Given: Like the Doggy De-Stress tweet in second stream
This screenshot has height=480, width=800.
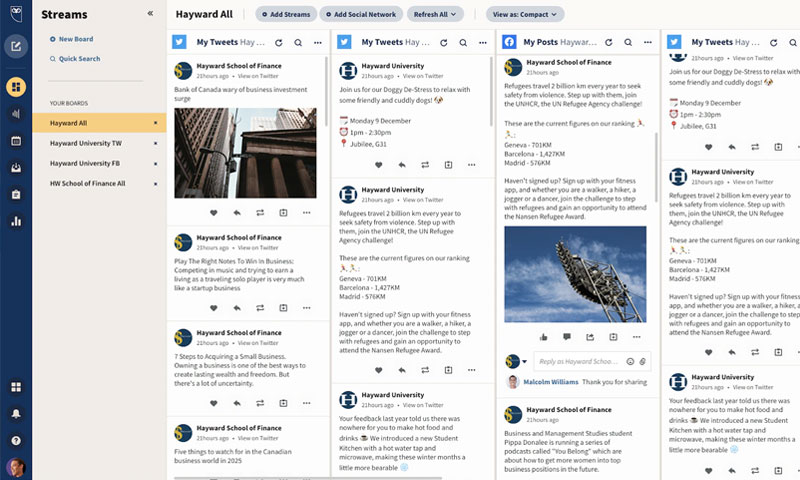Looking at the screenshot, I should (x=379, y=165).
